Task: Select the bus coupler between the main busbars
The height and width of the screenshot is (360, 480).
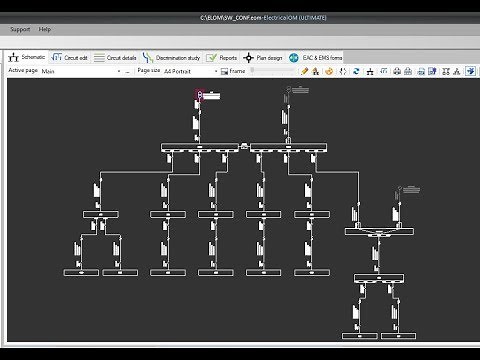Action: (x=244, y=146)
